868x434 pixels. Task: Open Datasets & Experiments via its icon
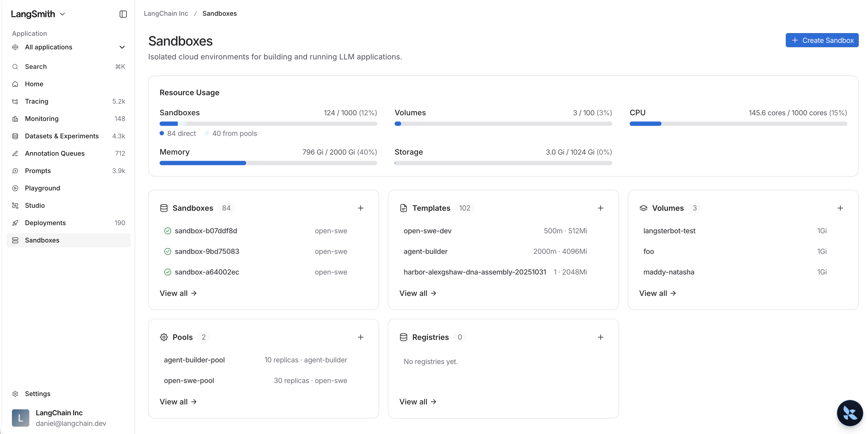(15, 136)
